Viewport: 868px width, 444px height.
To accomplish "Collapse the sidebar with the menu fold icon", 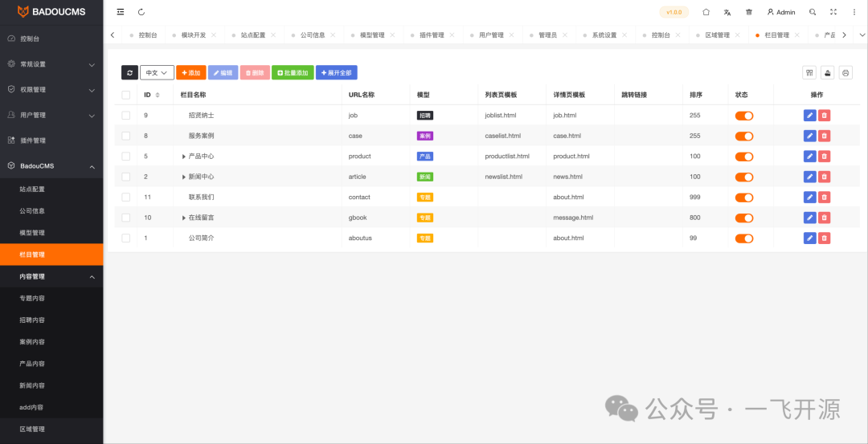I will [x=121, y=12].
